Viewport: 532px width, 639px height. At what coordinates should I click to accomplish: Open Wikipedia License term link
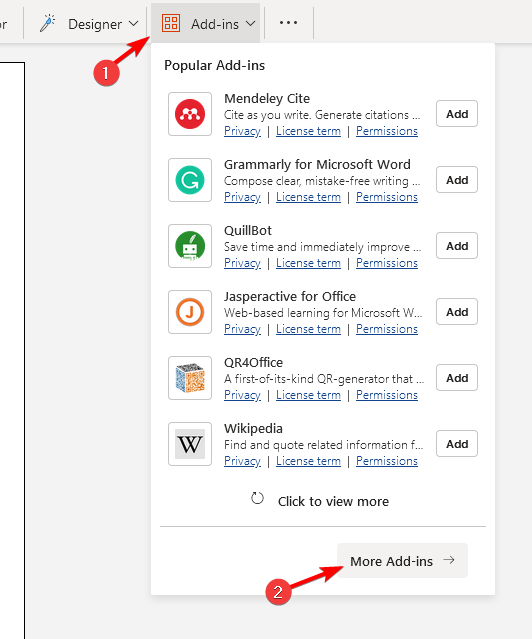click(308, 461)
